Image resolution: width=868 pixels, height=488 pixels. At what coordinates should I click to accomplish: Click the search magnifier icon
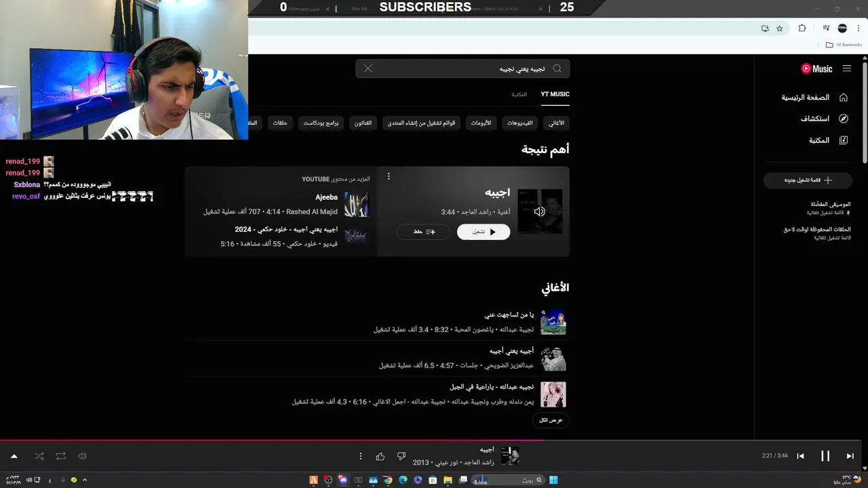point(557,68)
